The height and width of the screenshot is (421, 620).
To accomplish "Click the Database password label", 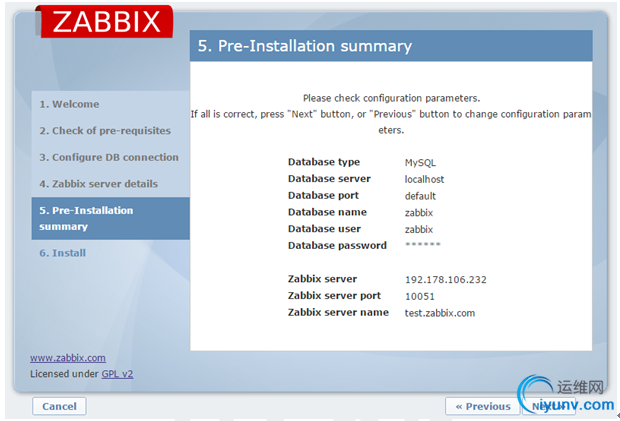I will 337,245.
